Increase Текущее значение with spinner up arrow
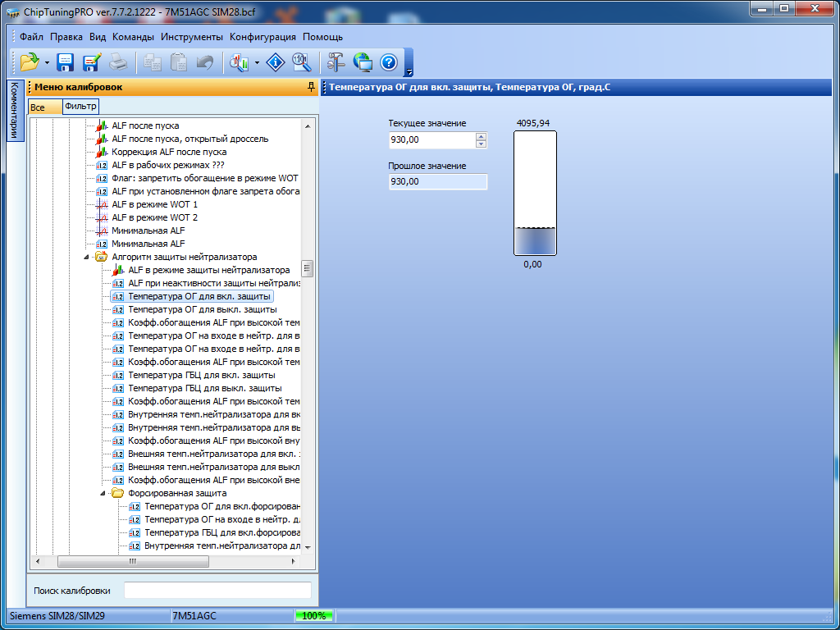The width and height of the screenshot is (840, 630). 481,137
